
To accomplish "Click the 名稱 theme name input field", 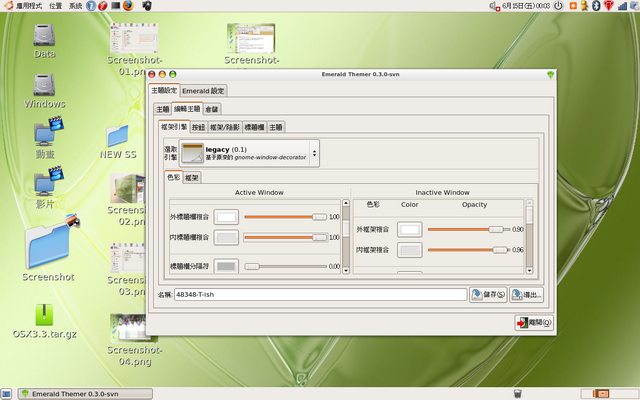I will click(320, 294).
